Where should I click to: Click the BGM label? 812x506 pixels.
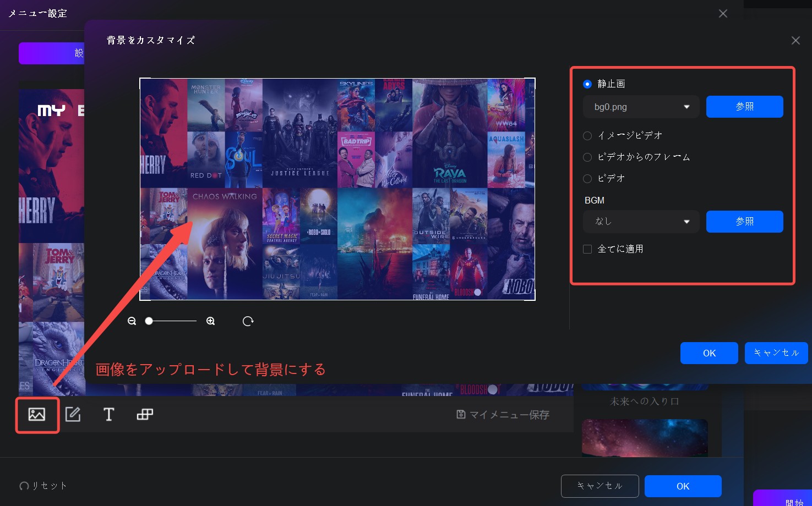[x=595, y=201]
